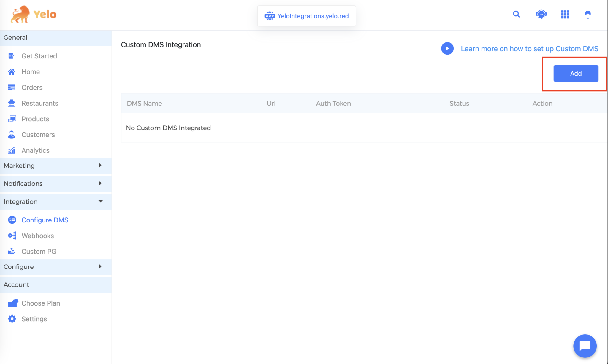The height and width of the screenshot is (364, 608).
Task: Open the Restaurants menu item
Action: click(40, 103)
